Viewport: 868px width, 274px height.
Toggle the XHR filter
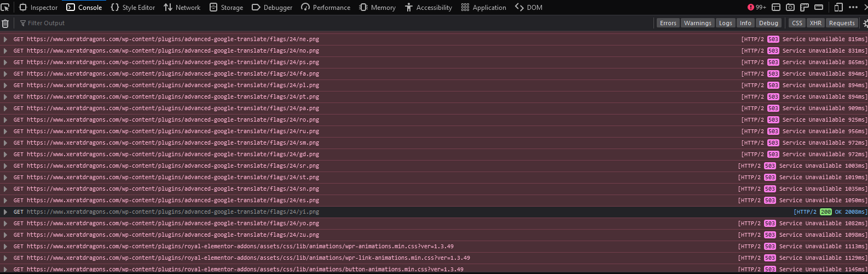pyautogui.click(x=815, y=23)
